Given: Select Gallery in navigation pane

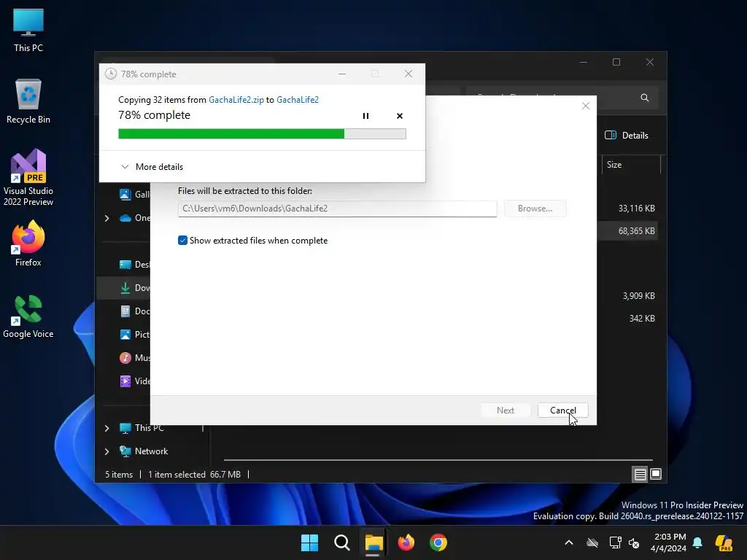Looking at the screenshot, I should point(134,194).
